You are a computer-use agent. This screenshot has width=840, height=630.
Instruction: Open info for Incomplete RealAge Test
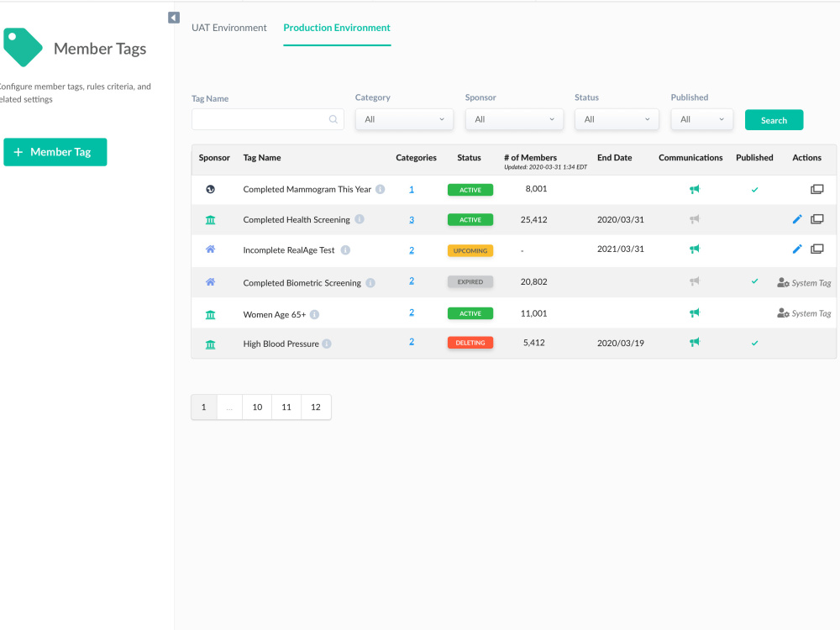345,250
